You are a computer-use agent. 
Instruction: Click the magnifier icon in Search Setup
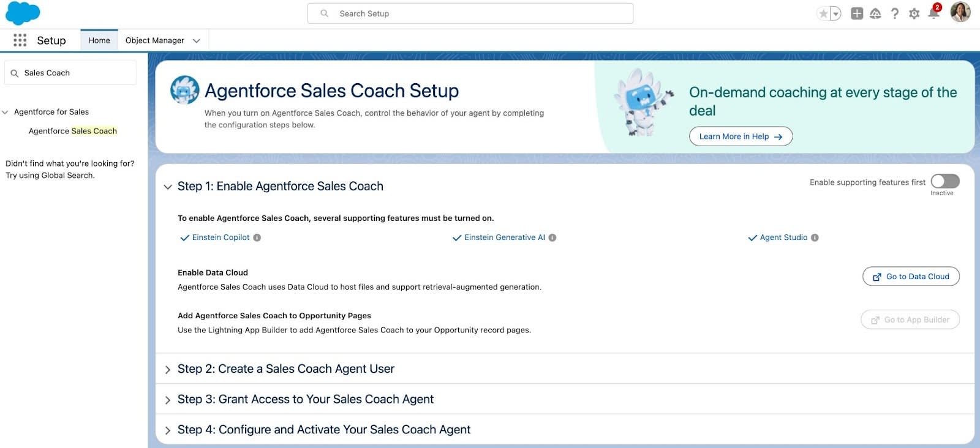tap(325, 13)
